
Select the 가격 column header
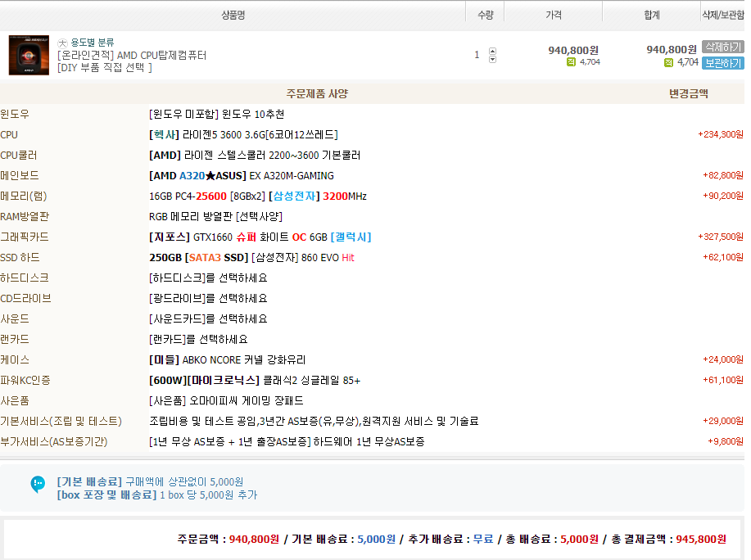(554, 15)
